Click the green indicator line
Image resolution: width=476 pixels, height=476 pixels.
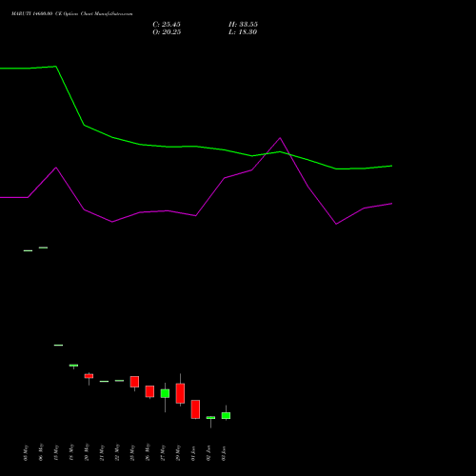(196, 147)
